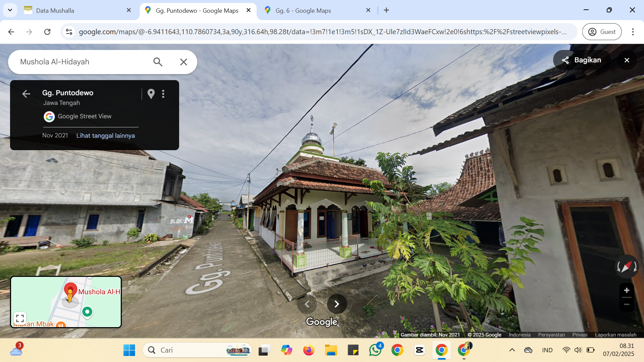Click the minimap thumbnail showing Mushola Al-H
Screen dimensions: 644x362
66,302
